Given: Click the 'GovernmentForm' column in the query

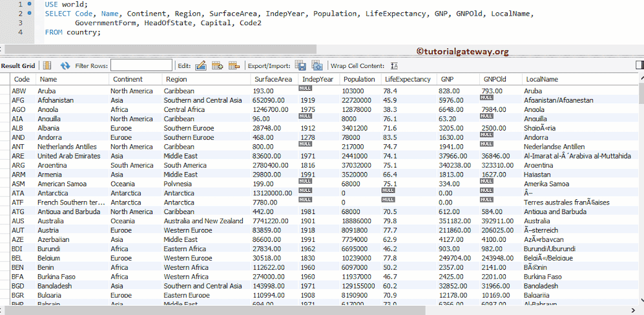Looking at the screenshot, I should pyautogui.click(x=107, y=23).
